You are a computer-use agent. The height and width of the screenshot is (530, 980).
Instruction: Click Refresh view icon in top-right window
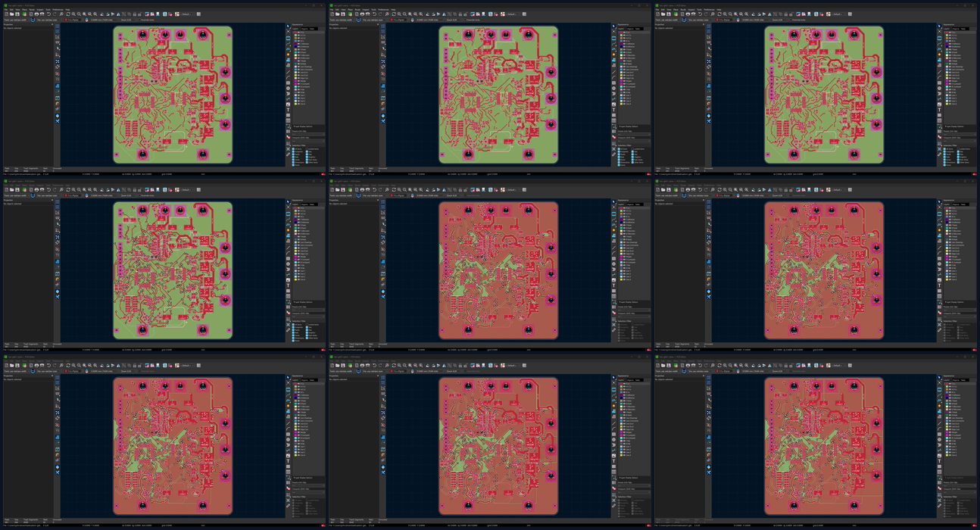click(719, 14)
